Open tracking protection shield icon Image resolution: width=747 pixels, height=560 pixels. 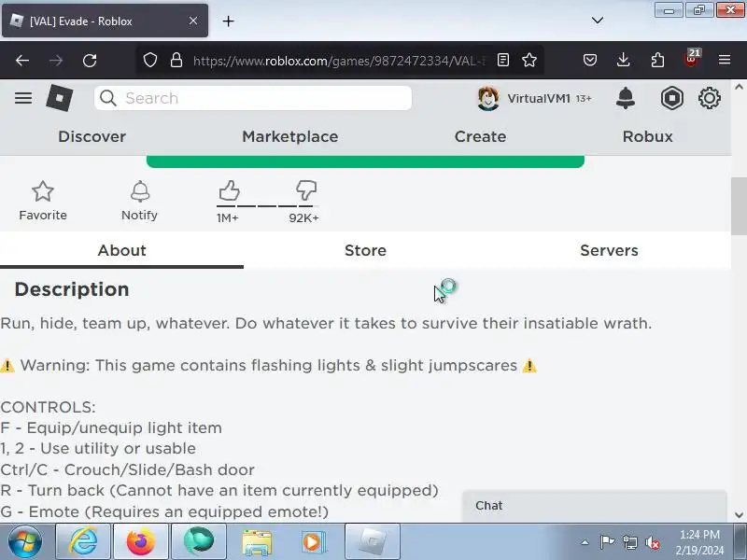[150, 60]
